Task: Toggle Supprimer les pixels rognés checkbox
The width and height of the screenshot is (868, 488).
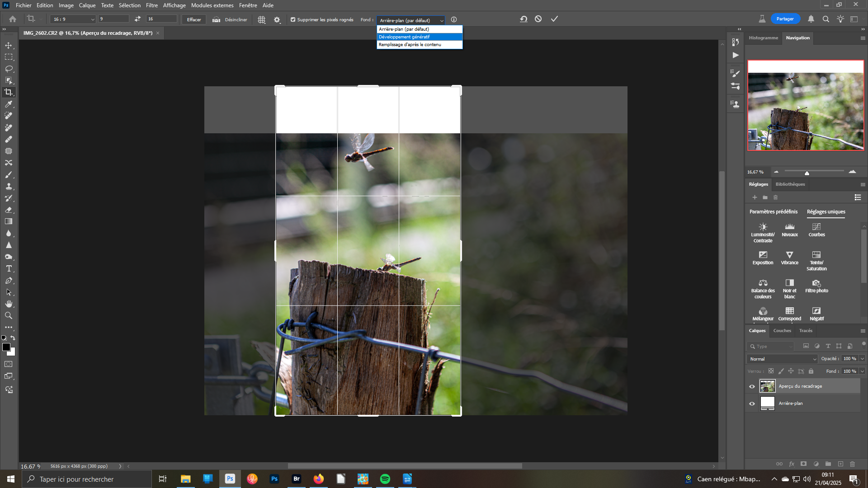Action: point(293,19)
